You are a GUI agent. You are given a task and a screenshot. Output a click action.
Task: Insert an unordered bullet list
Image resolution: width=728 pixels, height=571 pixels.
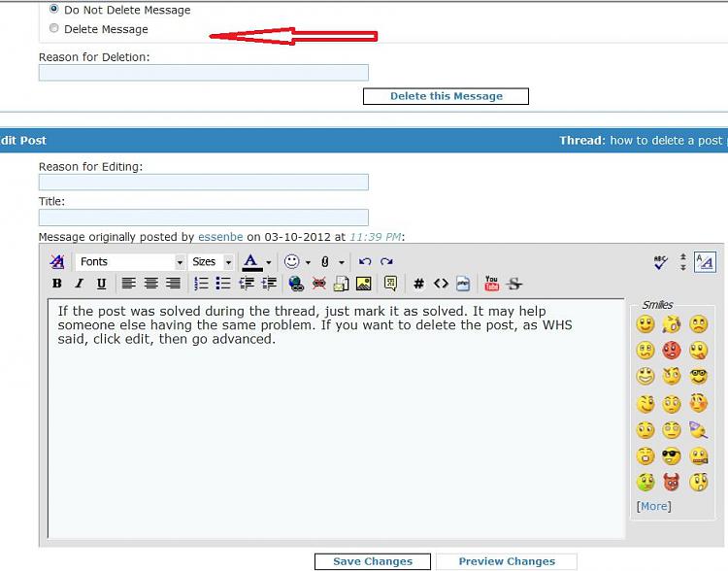coord(223,284)
